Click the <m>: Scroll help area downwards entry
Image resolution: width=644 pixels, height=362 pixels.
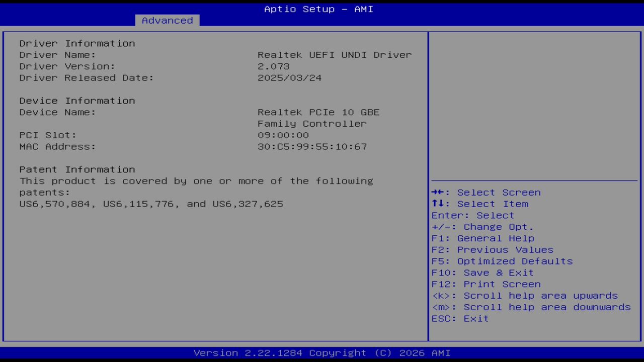531,307
